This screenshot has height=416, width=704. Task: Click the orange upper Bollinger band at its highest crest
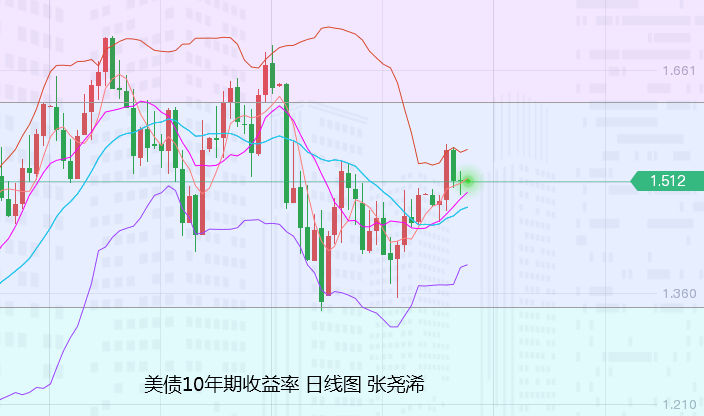[x=327, y=27]
